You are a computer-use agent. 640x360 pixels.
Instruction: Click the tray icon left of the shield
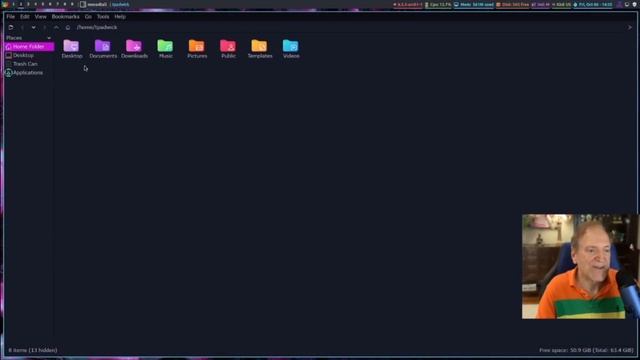[627, 4]
